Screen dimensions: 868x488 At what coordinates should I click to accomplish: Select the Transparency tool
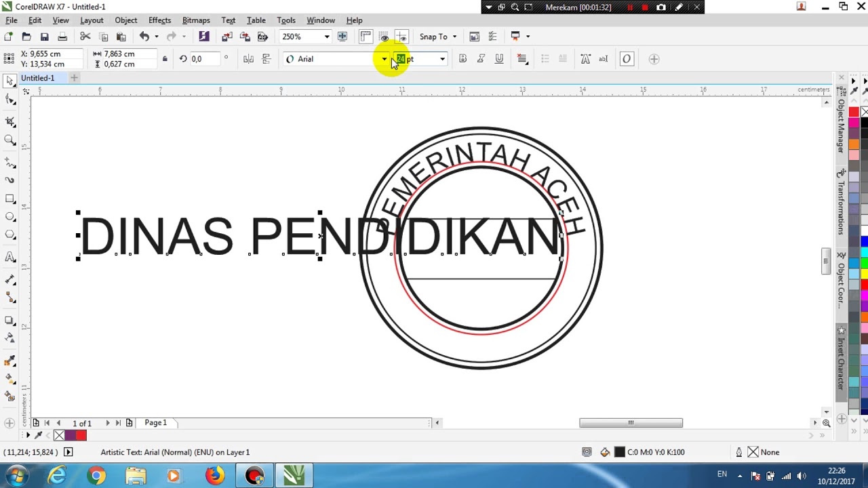tap(10, 338)
